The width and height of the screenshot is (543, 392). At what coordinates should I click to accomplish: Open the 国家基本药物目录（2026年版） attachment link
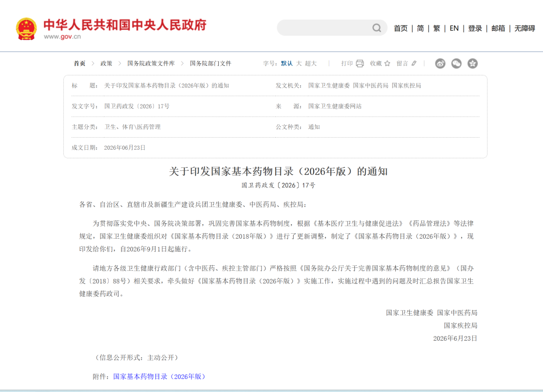(x=159, y=376)
